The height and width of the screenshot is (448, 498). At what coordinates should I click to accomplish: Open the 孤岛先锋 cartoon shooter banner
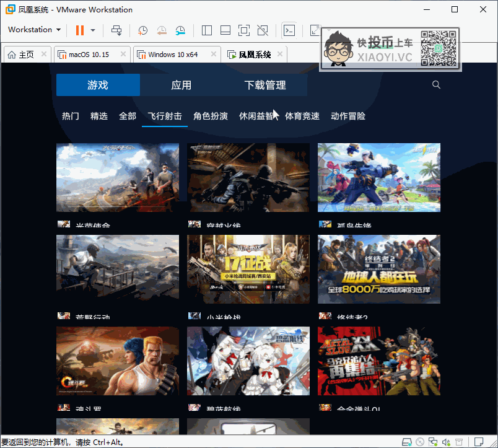coord(379,177)
